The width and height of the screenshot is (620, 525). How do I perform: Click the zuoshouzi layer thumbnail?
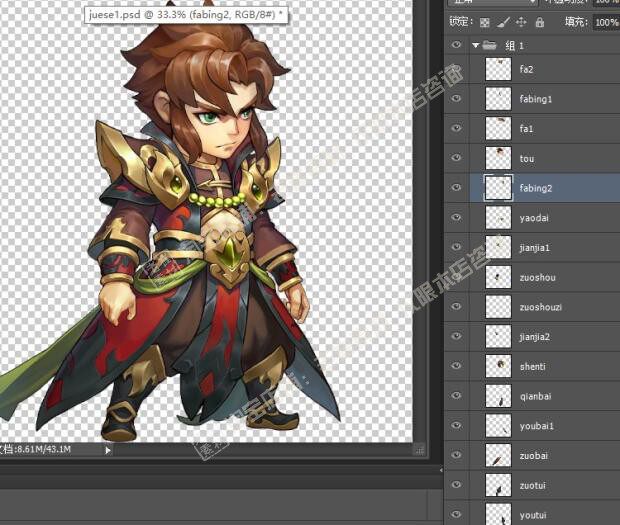point(498,307)
